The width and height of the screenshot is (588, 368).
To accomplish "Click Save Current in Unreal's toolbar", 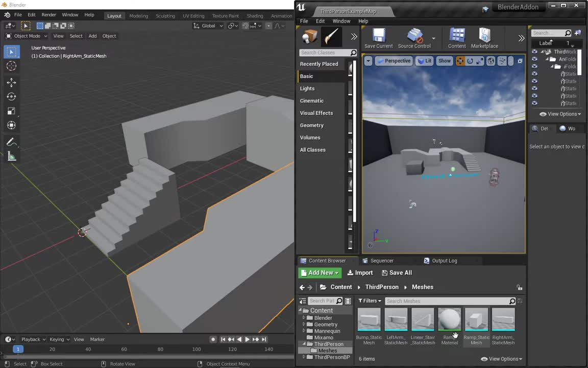I will [378, 38].
